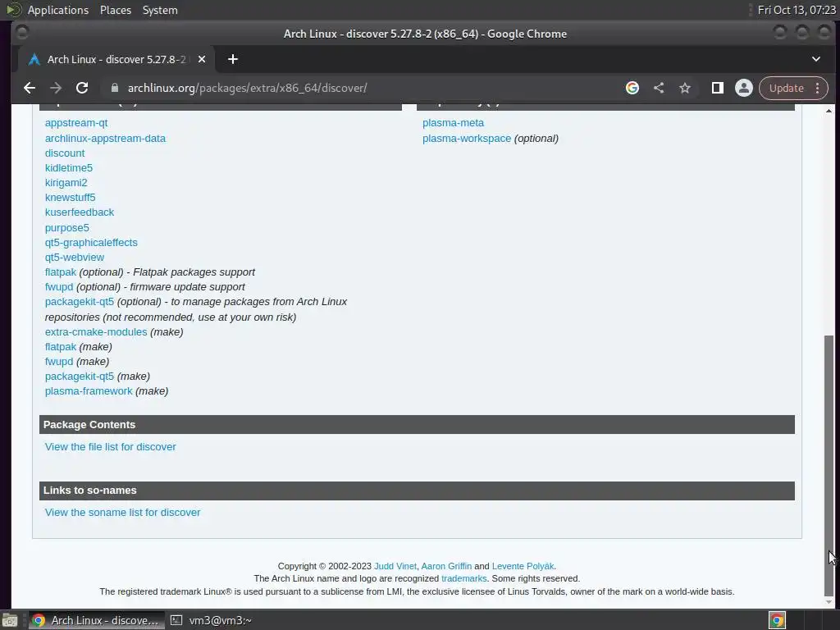
Task: Open the appstream-qt dependency link
Action: [76, 123]
